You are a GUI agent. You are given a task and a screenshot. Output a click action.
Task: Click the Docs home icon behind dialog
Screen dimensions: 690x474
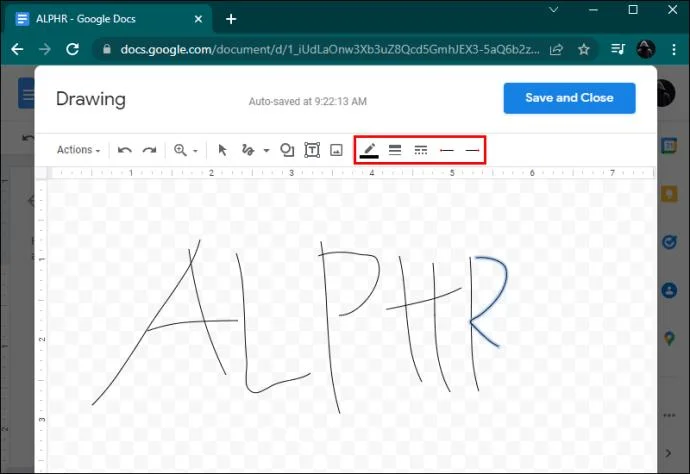point(26,93)
